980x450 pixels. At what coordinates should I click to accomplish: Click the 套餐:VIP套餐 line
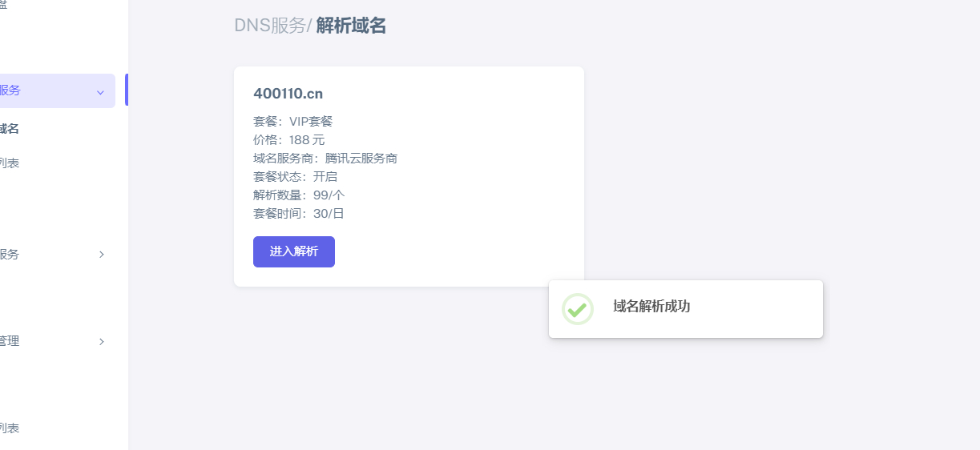tap(292, 122)
